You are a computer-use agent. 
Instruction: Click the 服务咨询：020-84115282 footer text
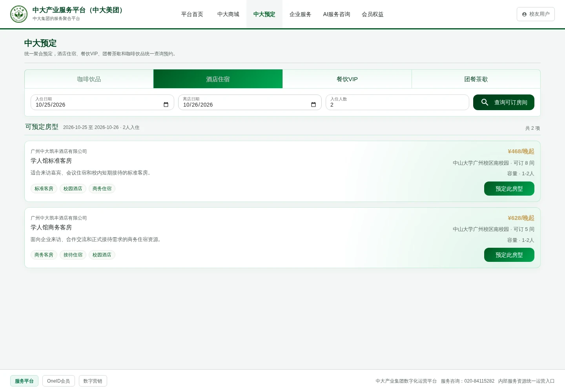[x=468, y=381]
